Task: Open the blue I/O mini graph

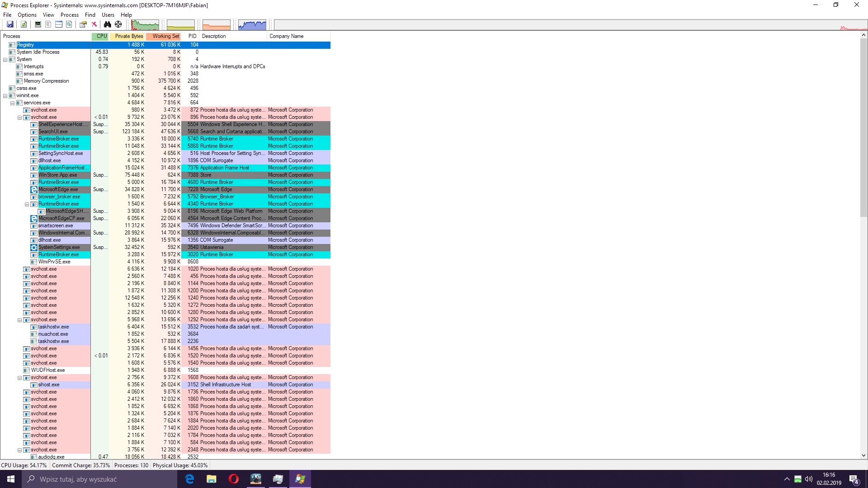Action: (x=252, y=25)
